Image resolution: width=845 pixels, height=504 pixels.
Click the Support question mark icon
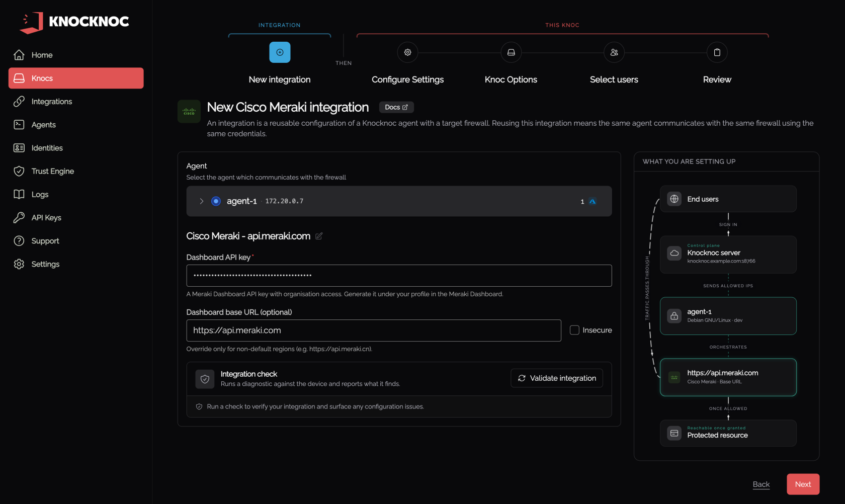tap(19, 241)
